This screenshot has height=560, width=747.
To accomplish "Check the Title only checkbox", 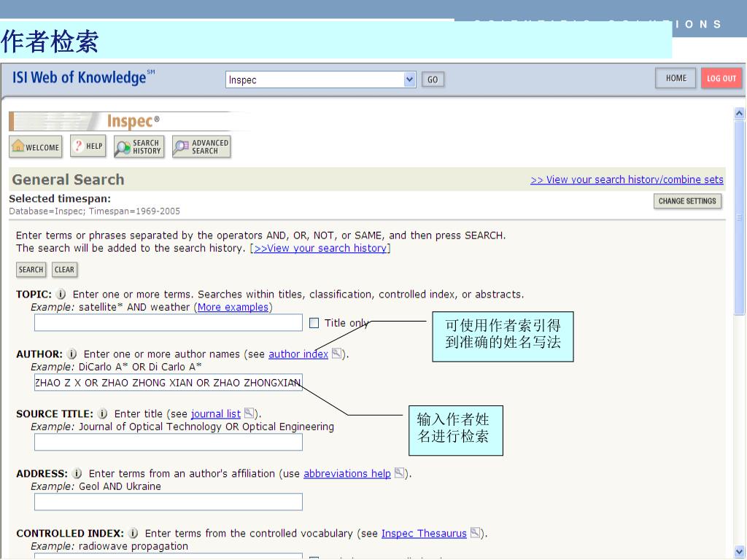I will [314, 323].
